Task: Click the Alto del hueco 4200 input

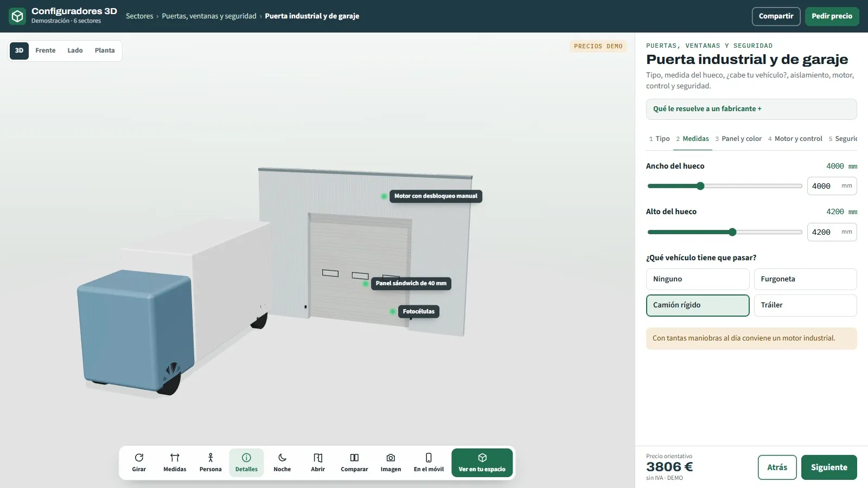Action: [832, 232]
